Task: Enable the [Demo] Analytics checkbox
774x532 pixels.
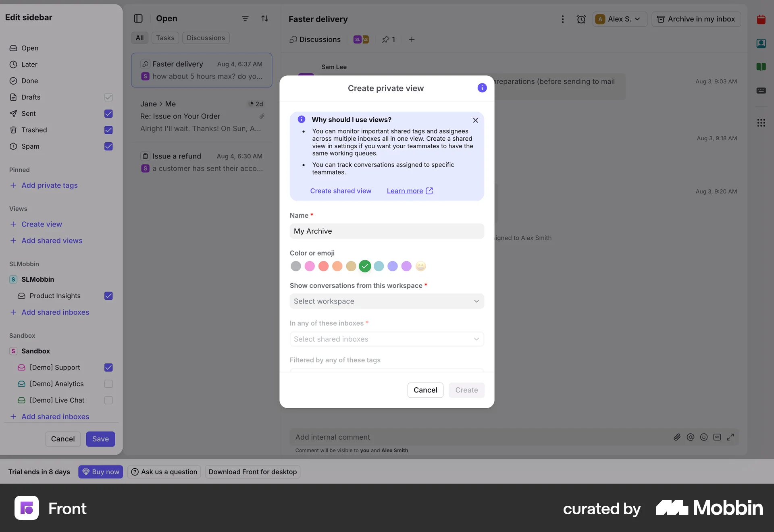Action: coord(108,384)
